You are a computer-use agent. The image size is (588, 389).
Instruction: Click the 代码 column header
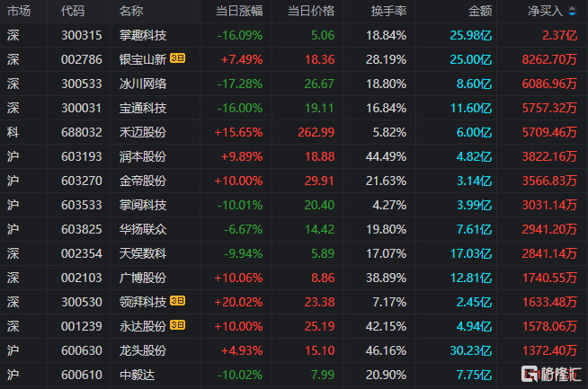pyautogui.click(x=73, y=12)
